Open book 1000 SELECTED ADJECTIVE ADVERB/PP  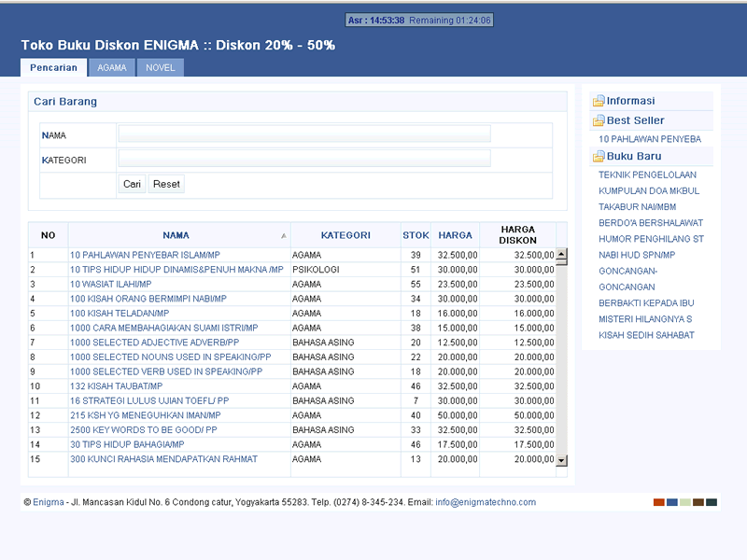(154, 343)
